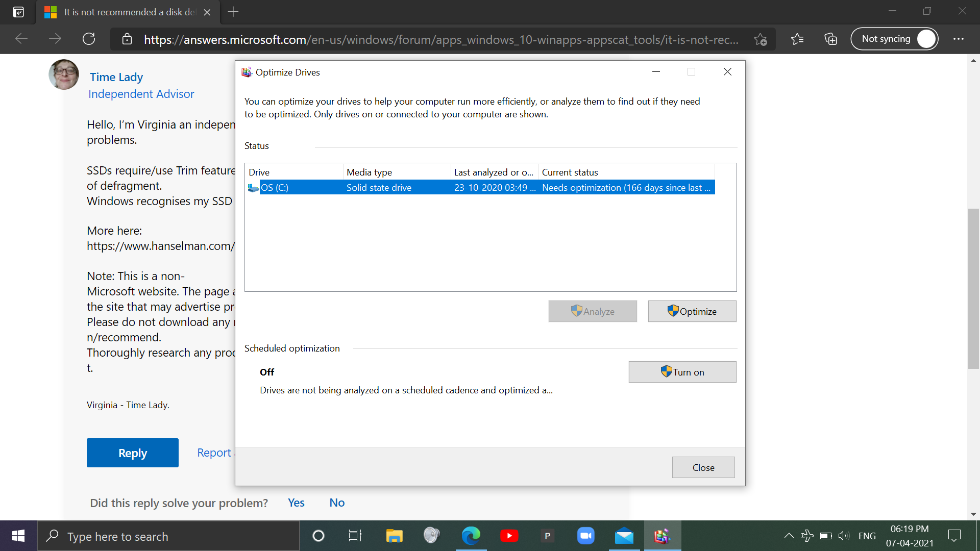Click the Optimize Drives taskbar icon

tap(662, 536)
